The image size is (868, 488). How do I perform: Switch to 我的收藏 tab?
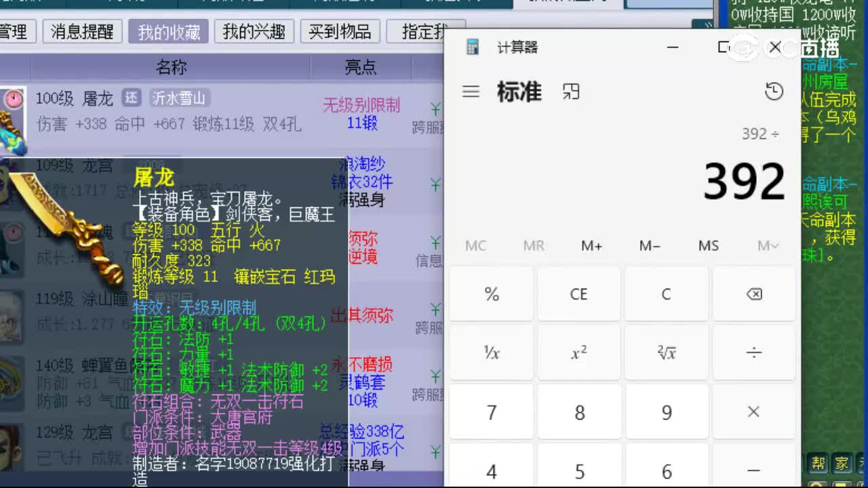coord(169,31)
